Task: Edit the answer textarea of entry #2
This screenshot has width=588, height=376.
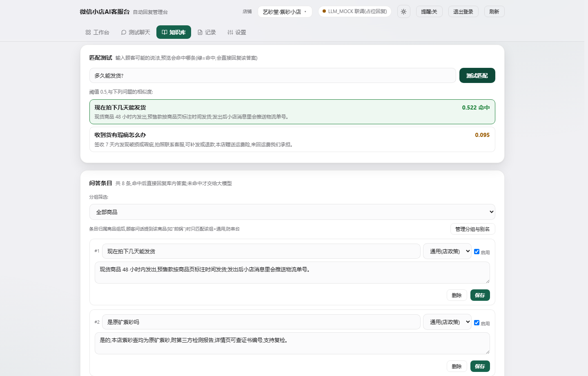Action: point(292,343)
